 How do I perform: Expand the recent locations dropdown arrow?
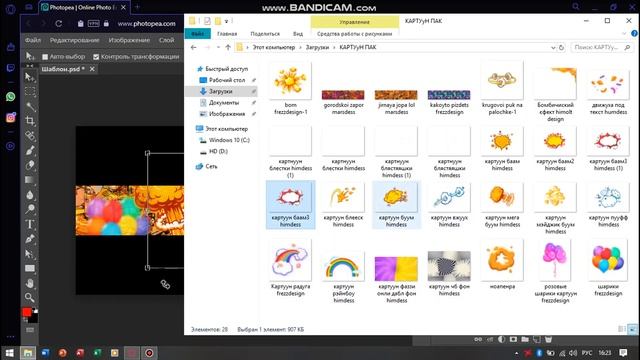[x=218, y=47]
